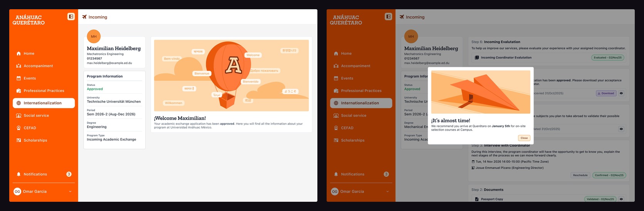Expand Omar Garcia chevron in right window
Screen dimensions: 644x211
click(x=387, y=191)
